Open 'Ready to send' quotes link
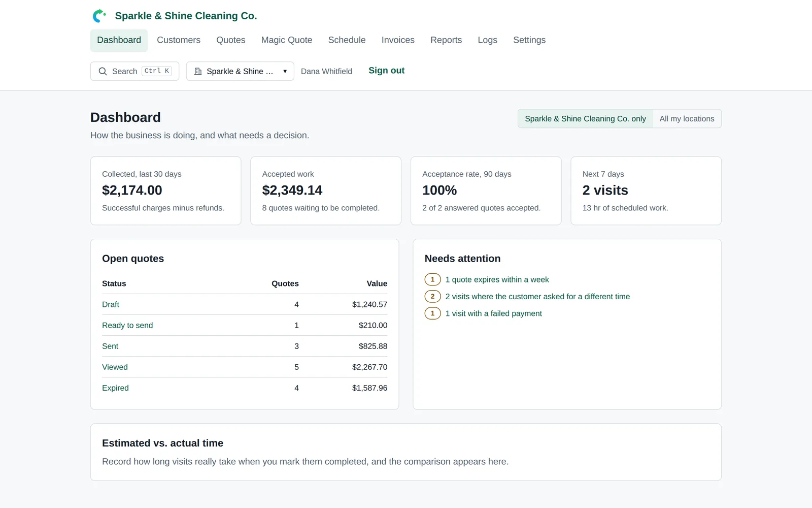The height and width of the screenshot is (508, 812). tap(127, 325)
